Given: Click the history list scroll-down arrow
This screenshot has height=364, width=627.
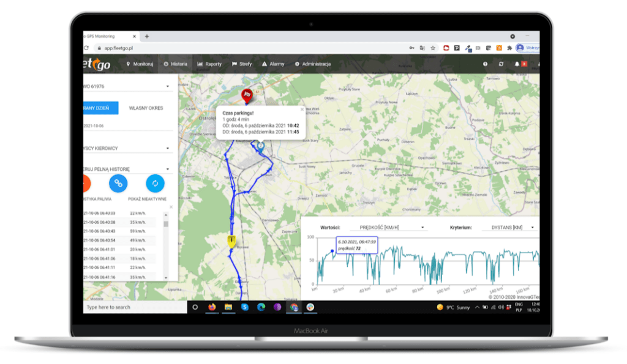Looking at the screenshot, I should coord(166,278).
